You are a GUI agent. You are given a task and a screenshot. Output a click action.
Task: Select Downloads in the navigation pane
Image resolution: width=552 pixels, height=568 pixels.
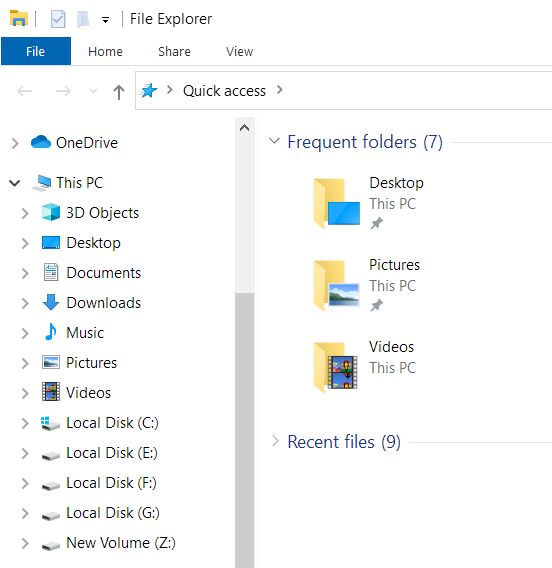pos(104,303)
